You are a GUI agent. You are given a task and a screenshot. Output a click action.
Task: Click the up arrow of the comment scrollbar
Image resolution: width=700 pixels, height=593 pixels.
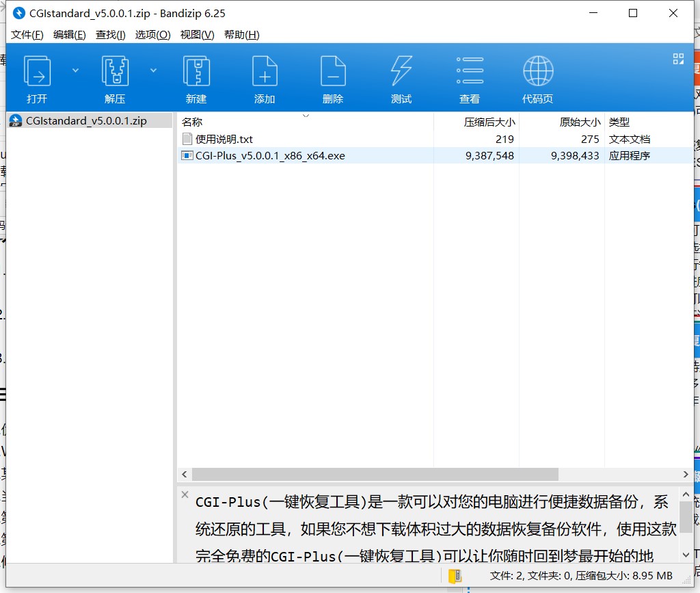[x=686, y=495]
